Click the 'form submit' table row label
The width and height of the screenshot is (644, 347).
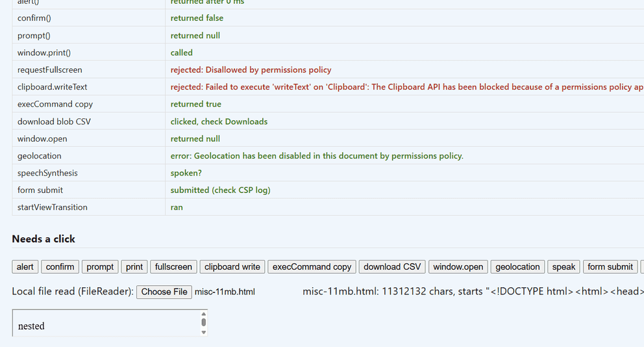click(40, 190)
